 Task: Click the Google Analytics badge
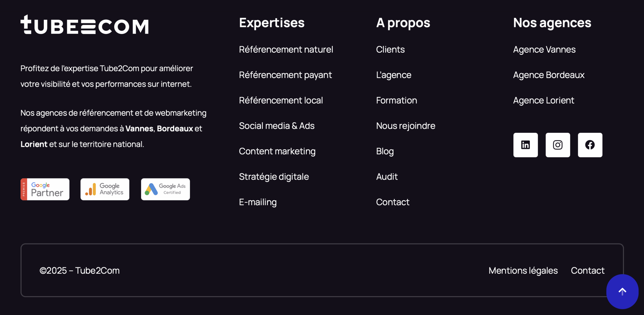point(105,189)
